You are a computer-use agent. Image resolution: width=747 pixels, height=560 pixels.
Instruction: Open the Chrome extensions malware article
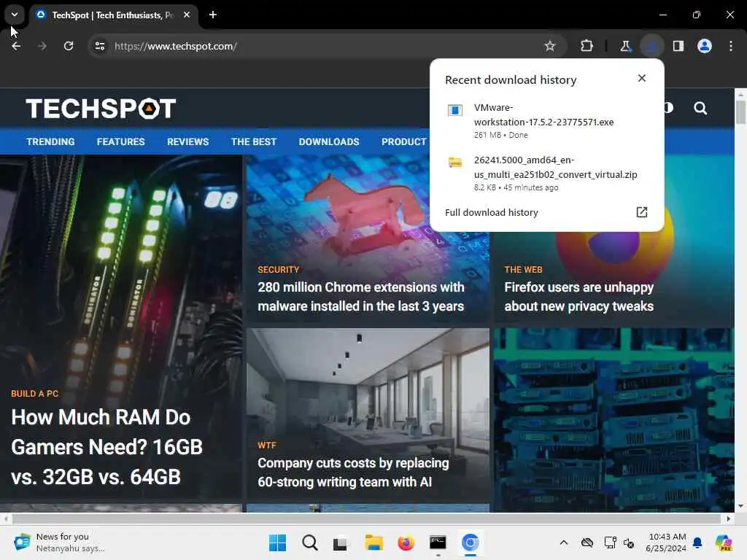(x=360, y=297)
